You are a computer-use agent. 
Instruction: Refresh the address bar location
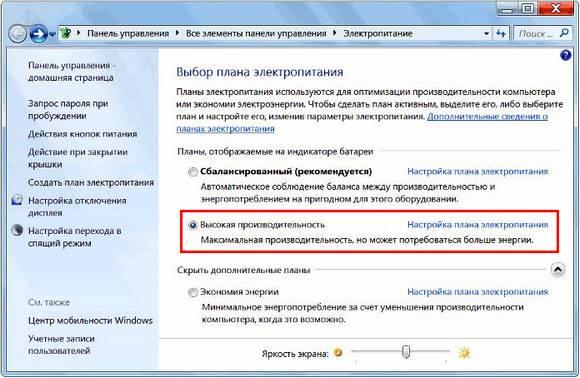501,34
